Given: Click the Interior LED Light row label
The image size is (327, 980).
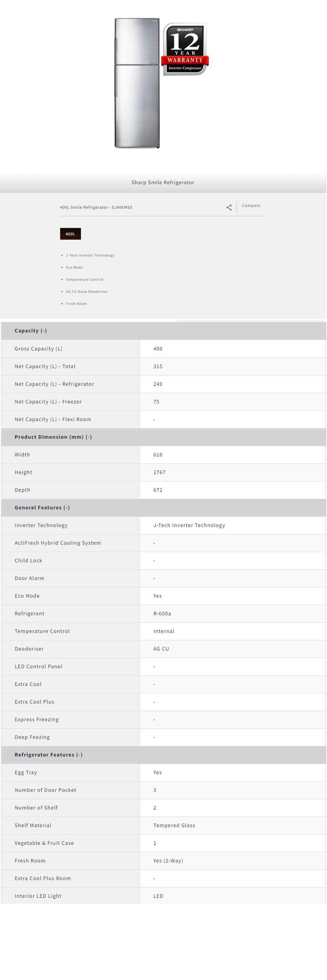Looking at the screenshot, I should [x=38, y=896].
